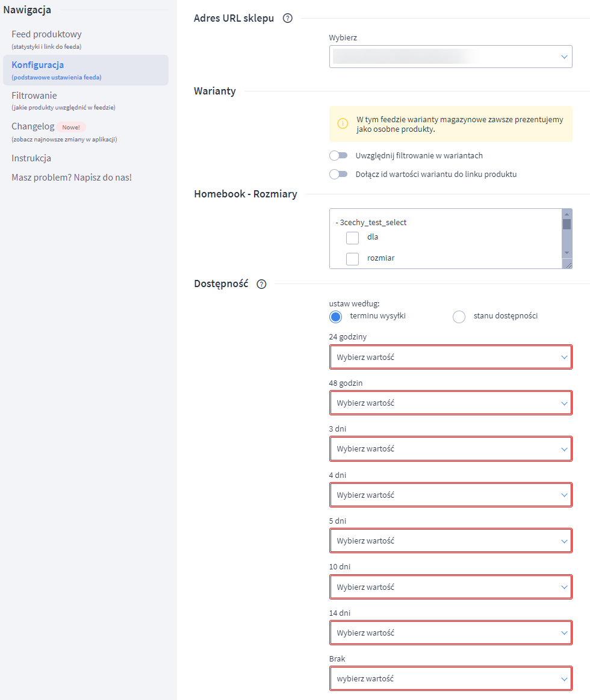Check the "dla" checkbox
Screen dimensions: 590x700
[353, 237]
